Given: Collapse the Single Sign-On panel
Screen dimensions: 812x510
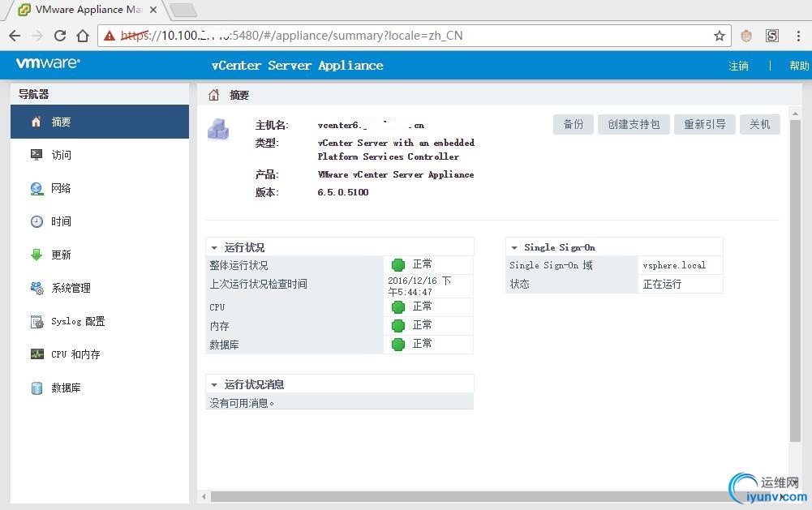Looking at the screenshot, I should click(514, 247).
